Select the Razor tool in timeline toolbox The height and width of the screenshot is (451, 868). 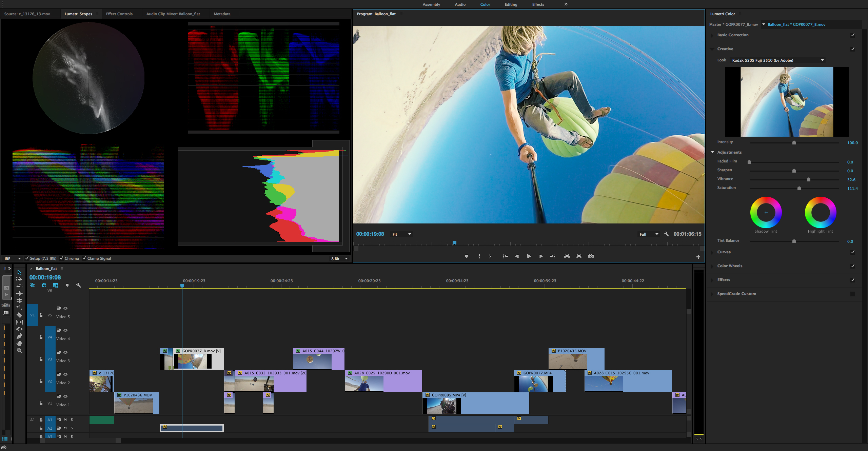[x=19, y=315]
